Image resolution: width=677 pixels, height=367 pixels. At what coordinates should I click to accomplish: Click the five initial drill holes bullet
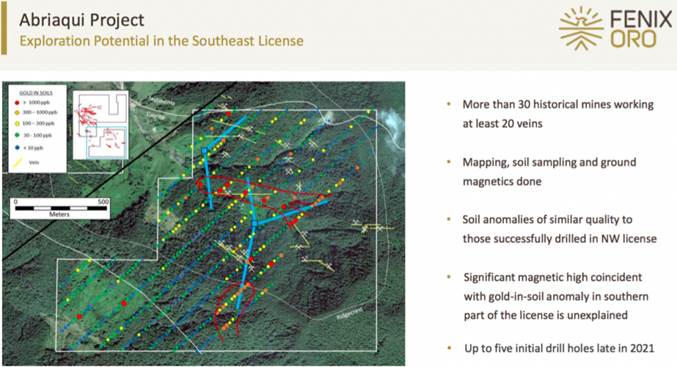click(x=559, y=348)
